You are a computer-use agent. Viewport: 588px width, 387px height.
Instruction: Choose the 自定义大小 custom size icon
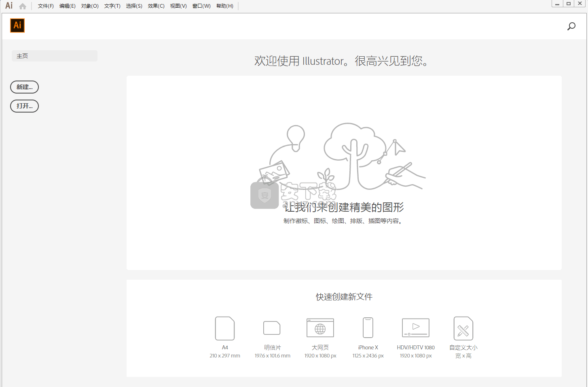463,328
